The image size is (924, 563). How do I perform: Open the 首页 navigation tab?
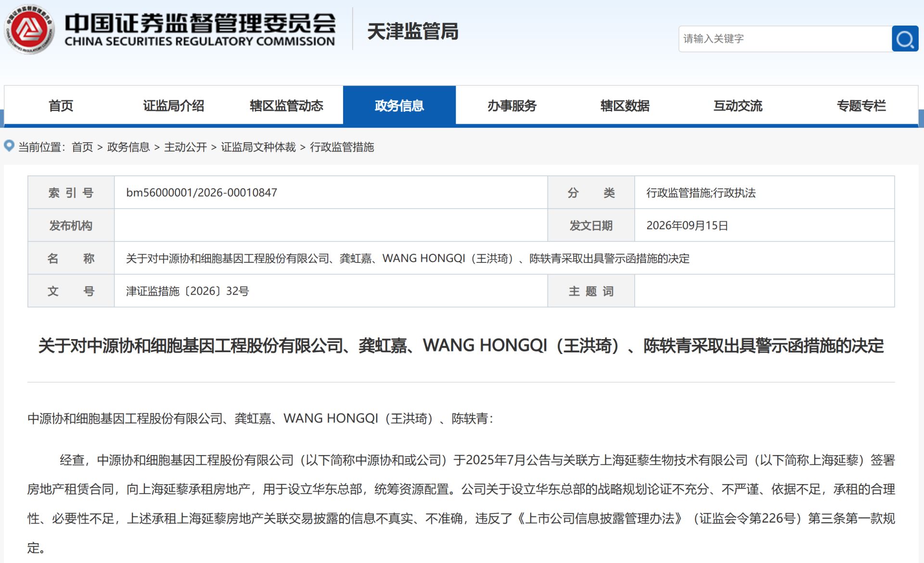pos(61,105)
